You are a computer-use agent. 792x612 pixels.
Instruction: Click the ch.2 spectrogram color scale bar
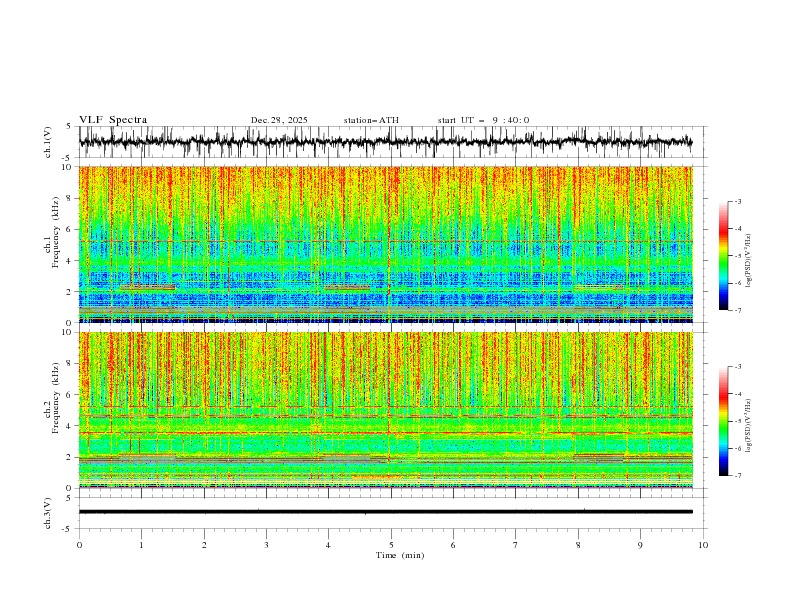point(723,421)
